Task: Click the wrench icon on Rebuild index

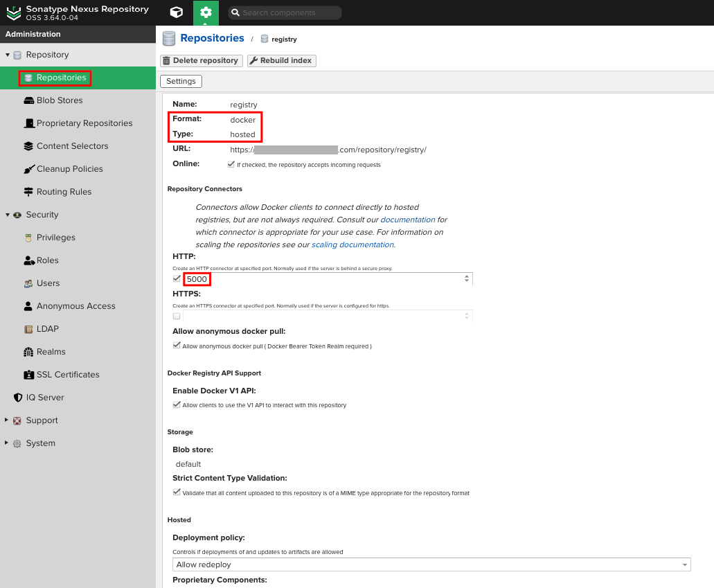Action: [x=253, y=60]
